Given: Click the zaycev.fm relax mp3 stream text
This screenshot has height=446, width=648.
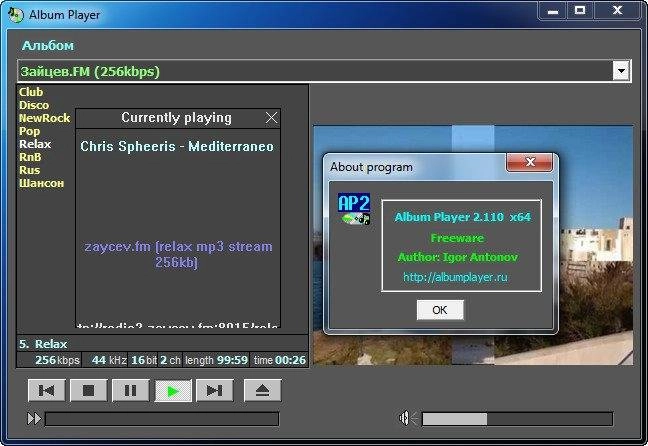Looking at the screenshot, I should click(178, 254).
